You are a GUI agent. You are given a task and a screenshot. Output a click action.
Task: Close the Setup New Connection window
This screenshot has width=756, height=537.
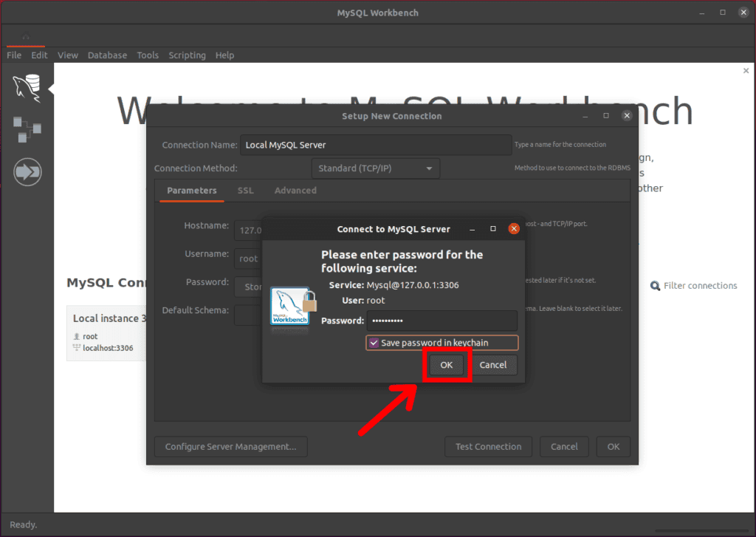click(x=627, y=115)
